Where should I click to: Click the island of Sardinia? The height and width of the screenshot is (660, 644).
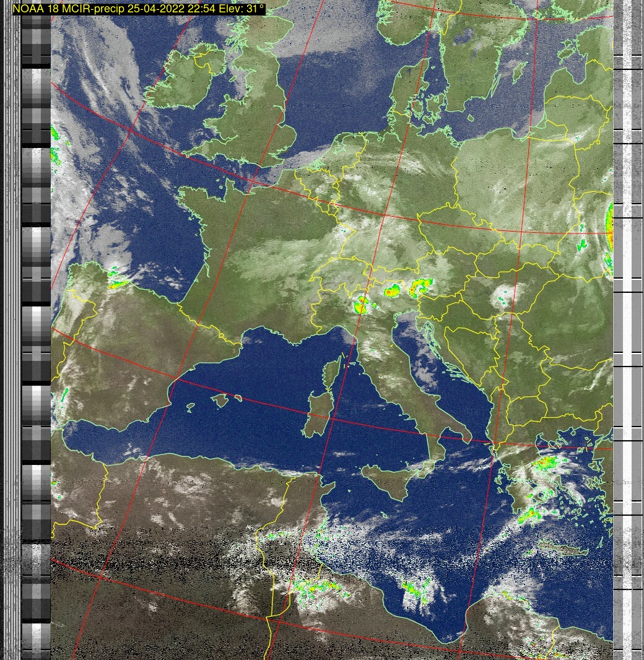(x=315, y=414)
